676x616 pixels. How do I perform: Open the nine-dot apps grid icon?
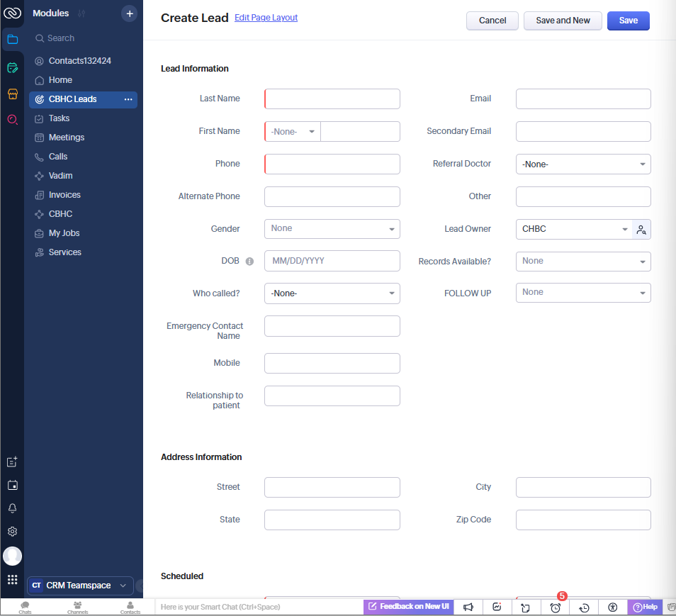click(13, 579)
